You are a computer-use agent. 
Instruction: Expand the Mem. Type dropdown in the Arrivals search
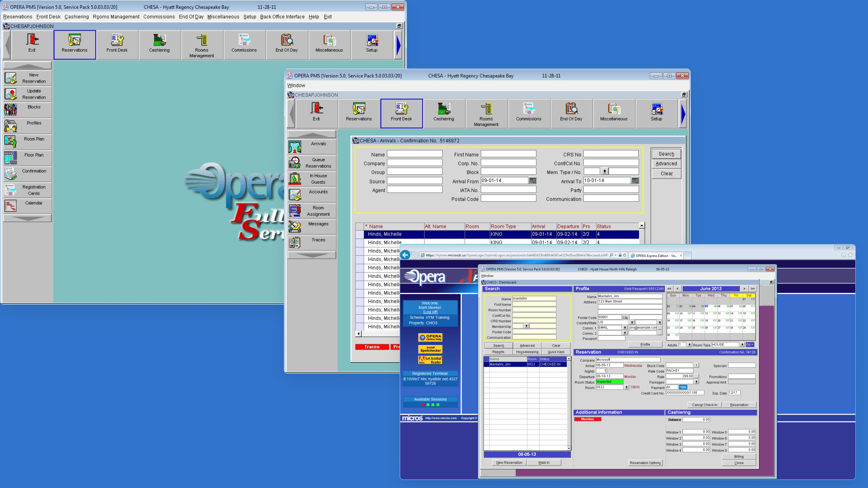[605, 171]
